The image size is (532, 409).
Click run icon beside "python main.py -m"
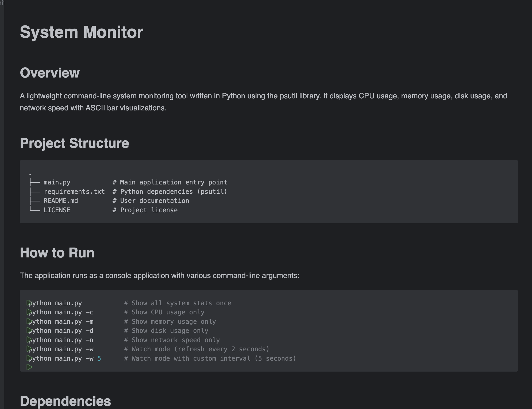(29, 321)
